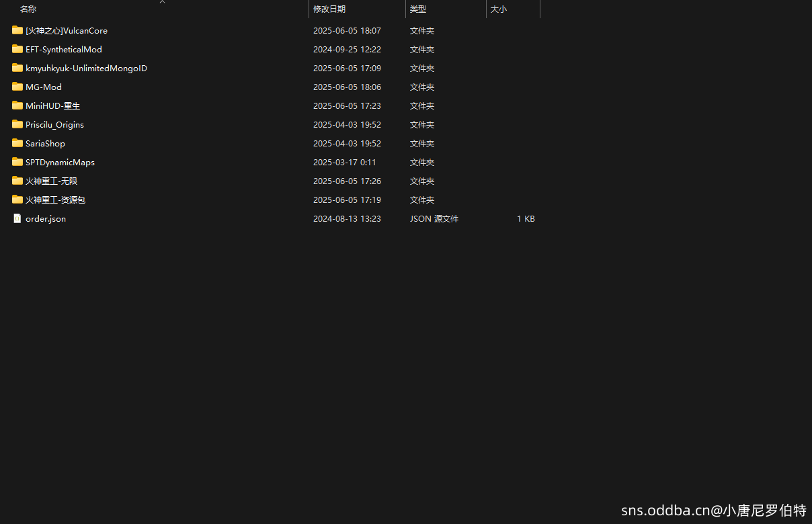Click the 火神重工-资源包 folder icon
The image size is (812, 524).
pos(17,200)
